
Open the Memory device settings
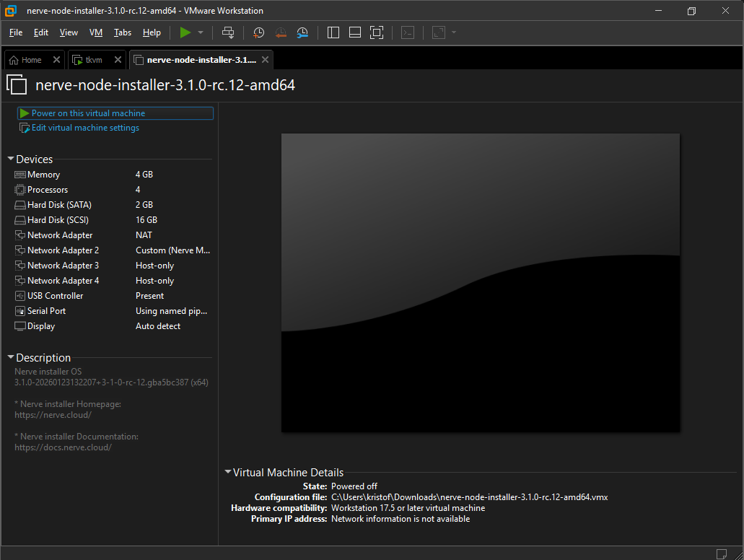point(42,174)
